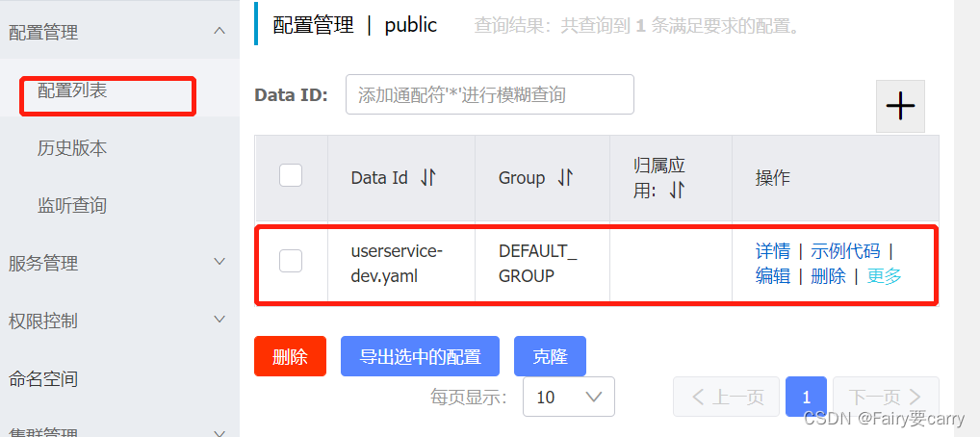Expand the 权限控制 menu chevron
Screen dimensions: 980x437
pos(219,319)
